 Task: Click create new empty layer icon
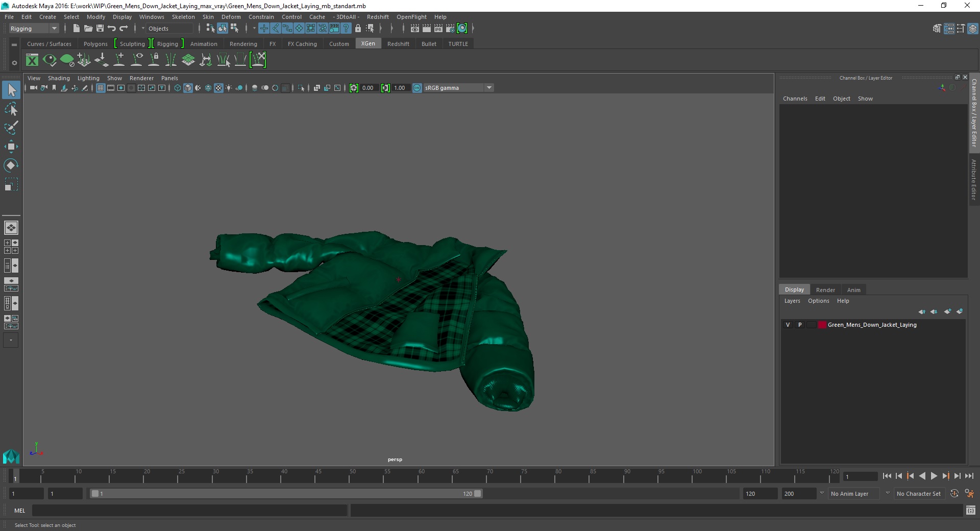[x=947, y=311]
